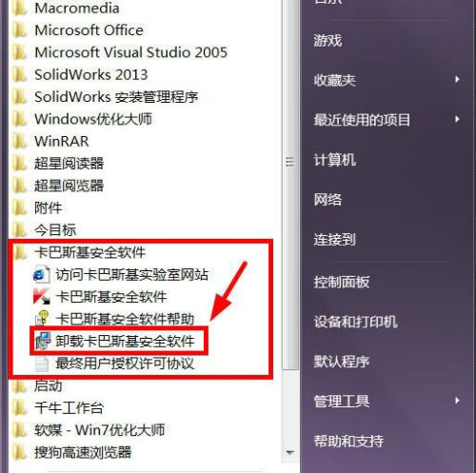The height and width of the screenshot is (473, 476).
Task: Open 控制面板 from the right pane
Action: tap(342, 282)
